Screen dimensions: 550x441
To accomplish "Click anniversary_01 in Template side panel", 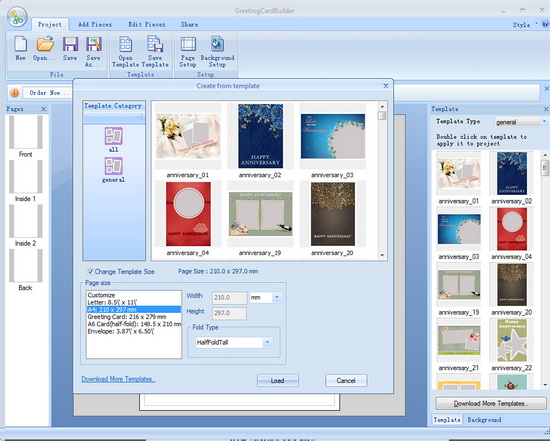I will [459, 174].
